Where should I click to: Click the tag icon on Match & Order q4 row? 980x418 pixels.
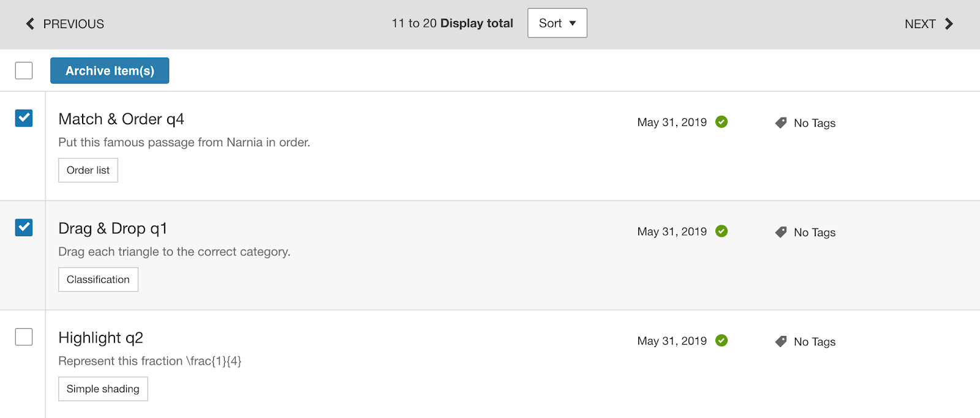781,123
